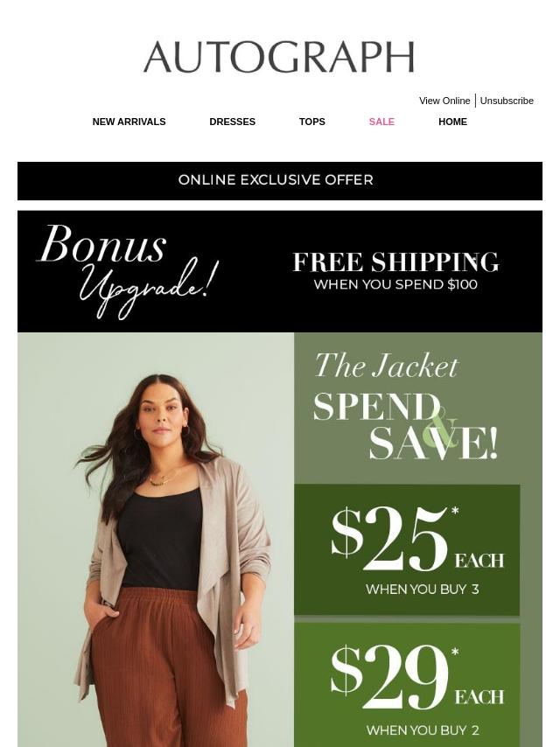Click the rust brown pants on model

pos(167,667)
